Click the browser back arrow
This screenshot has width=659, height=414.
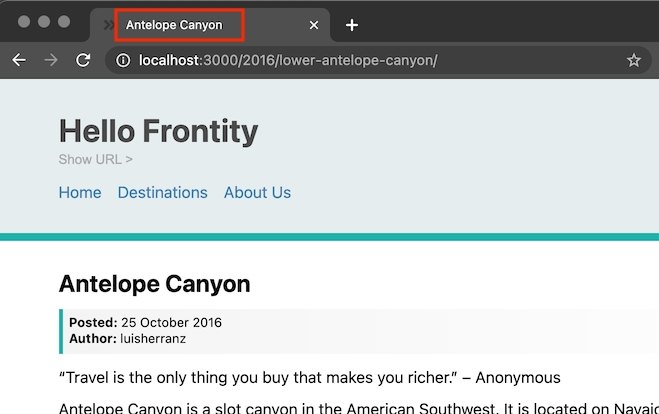[18, 61]
